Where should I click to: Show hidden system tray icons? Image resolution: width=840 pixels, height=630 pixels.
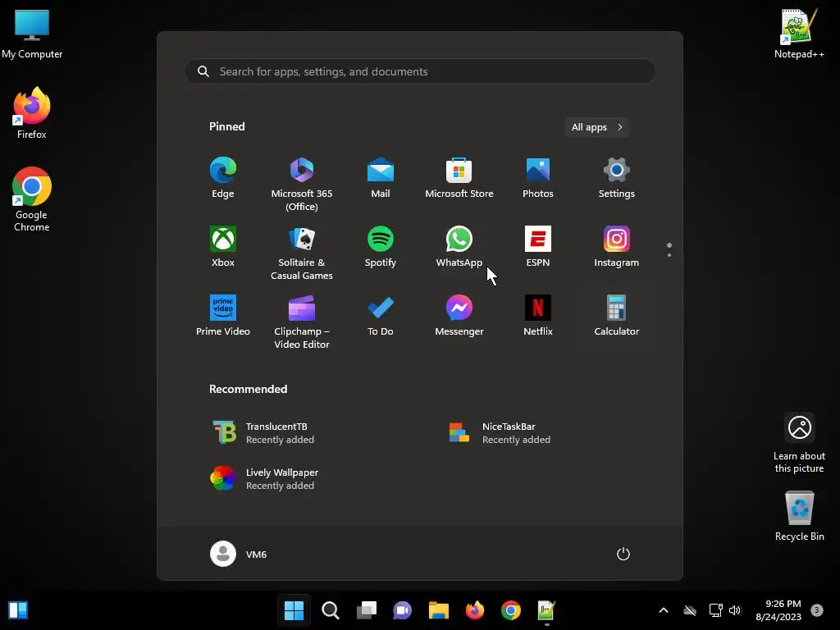(x=663, y=610)
